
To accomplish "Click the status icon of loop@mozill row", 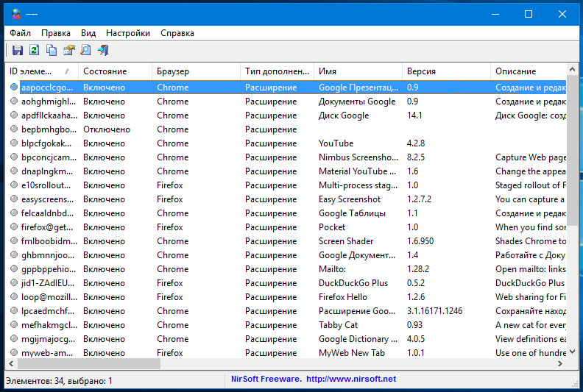I will (x=14, y=296).
